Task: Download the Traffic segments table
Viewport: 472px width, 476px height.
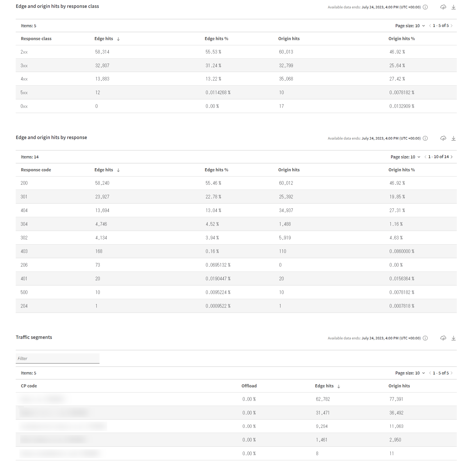Action: coord(453,338)
